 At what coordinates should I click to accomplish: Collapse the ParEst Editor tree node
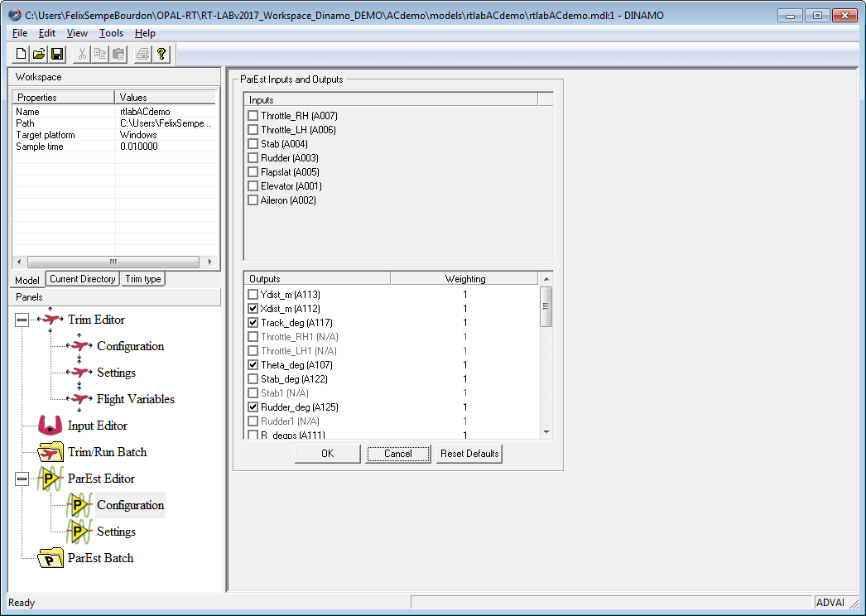tap(22, 479)
